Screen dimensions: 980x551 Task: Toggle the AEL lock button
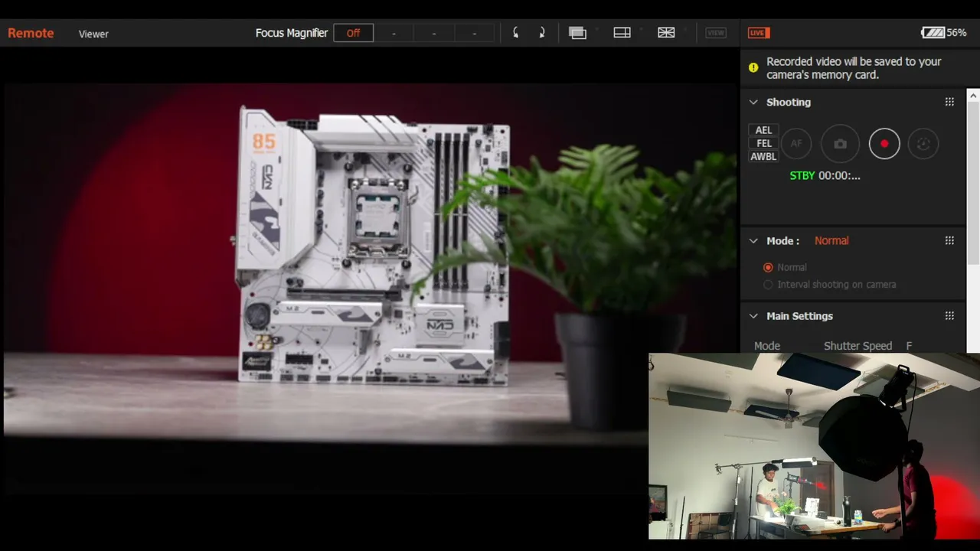click(x=763, y=130)
